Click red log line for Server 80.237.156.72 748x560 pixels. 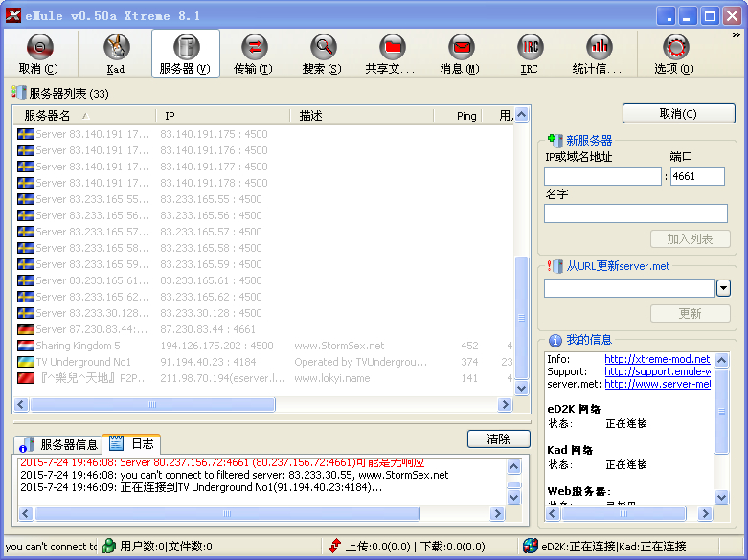click(x=222, y=462)
